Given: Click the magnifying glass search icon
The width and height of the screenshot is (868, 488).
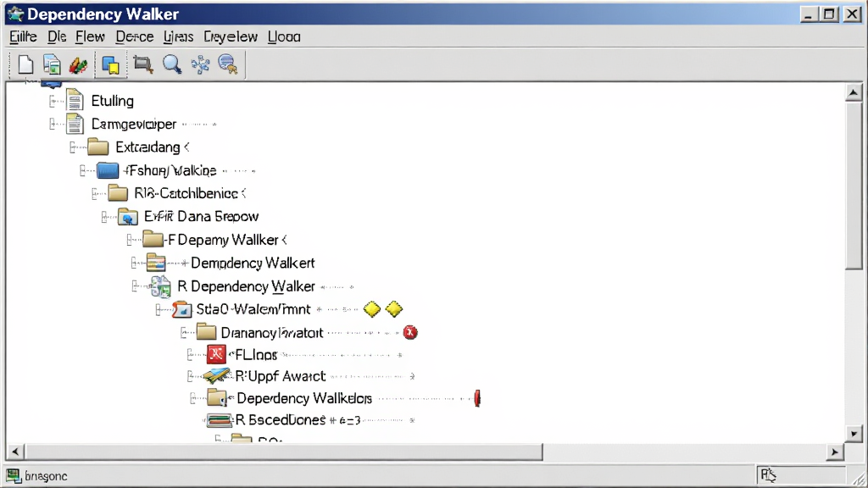Looking at the screenshot, I should tap(172, 64).
